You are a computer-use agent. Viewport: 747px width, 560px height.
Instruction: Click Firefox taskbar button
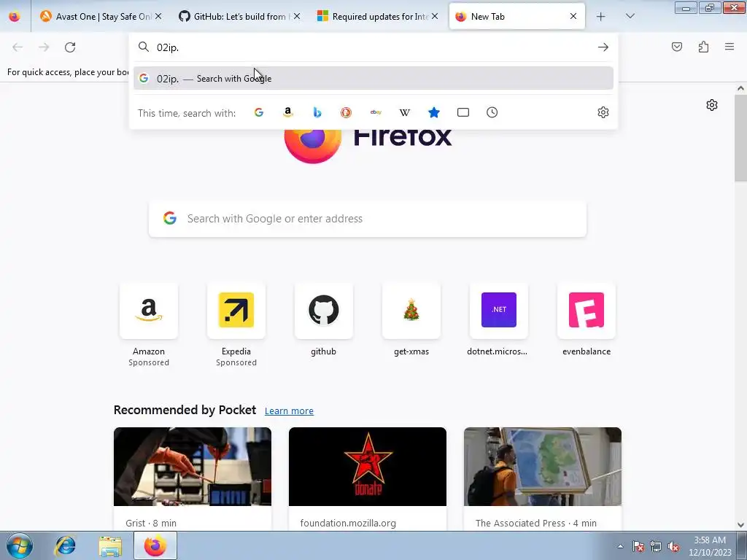coord(155,545)
